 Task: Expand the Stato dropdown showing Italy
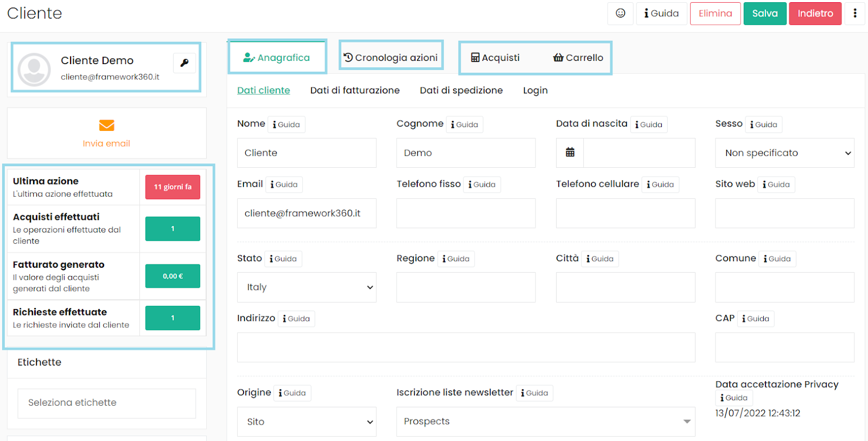[x=307, y=287]
